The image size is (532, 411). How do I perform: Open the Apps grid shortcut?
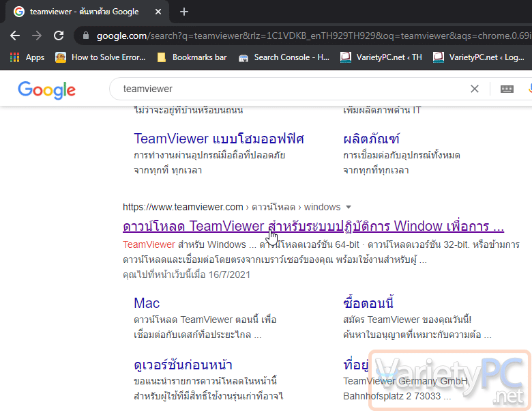(x=27, y=57)
